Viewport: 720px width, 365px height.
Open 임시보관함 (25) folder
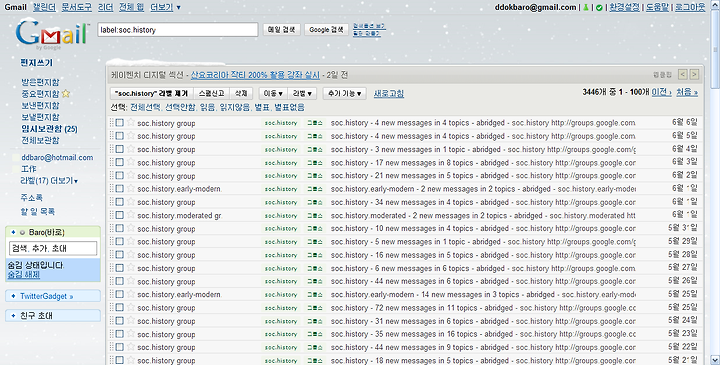[49, 129]
